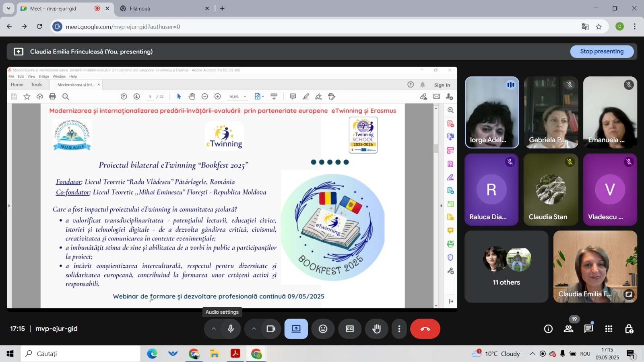Screen dimensions: 644x362
Task: Switch to Acrobat Home tab
Action: tap(17, 84)
